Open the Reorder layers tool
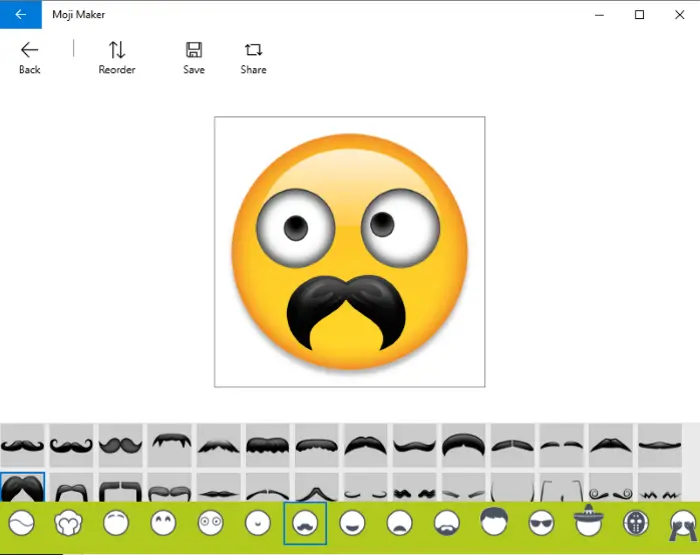The height and width of the screenshot is (555, 700). (x=117, y=58)
